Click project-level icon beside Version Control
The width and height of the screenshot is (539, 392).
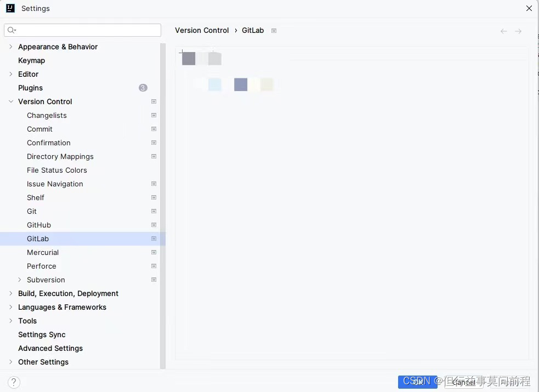click(154, 101)
